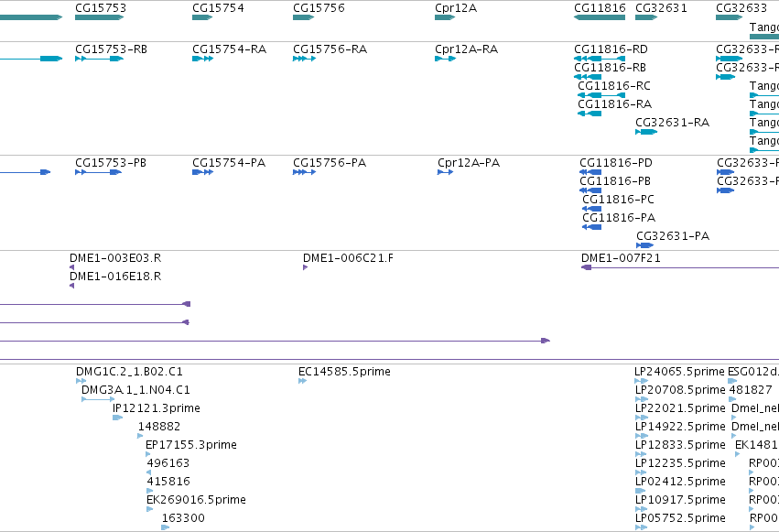Click protein label CG32631-PA
779x532 pixels.
tap(673, 236)
